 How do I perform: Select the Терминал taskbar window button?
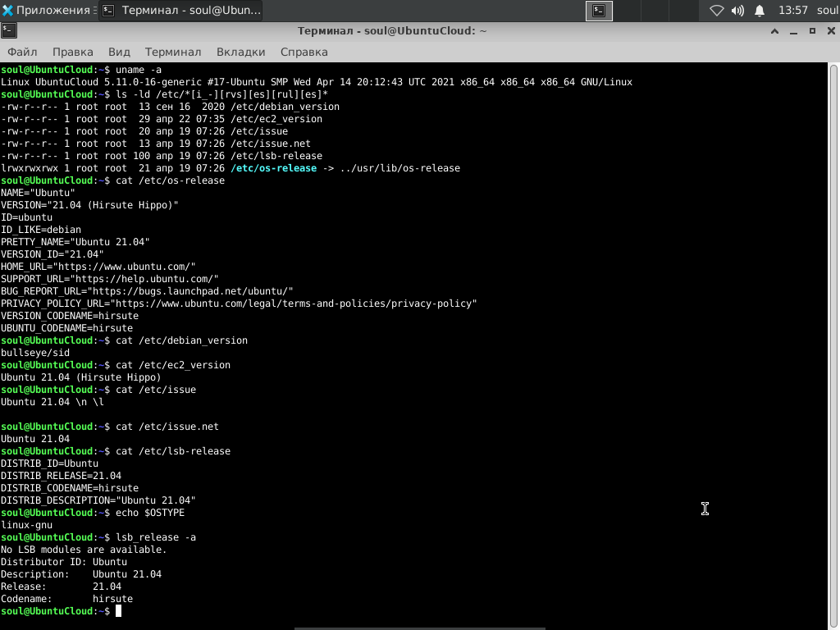(180, 10)
